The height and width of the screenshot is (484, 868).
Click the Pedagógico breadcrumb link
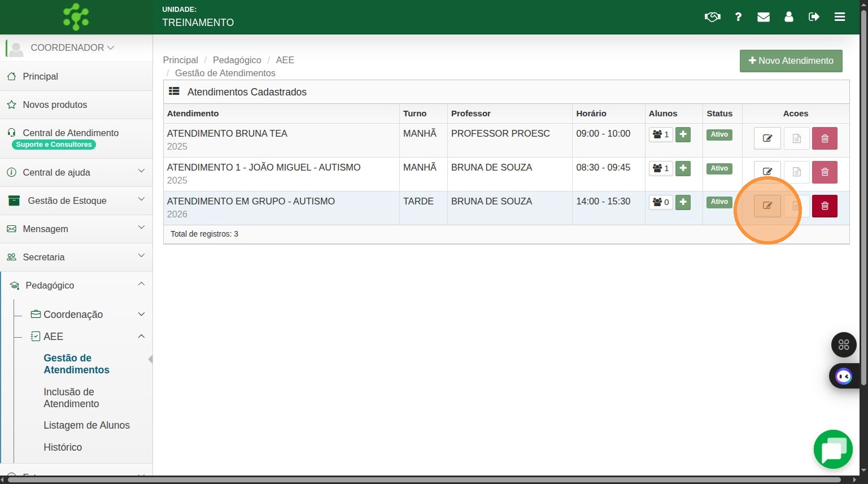[237, 60]
